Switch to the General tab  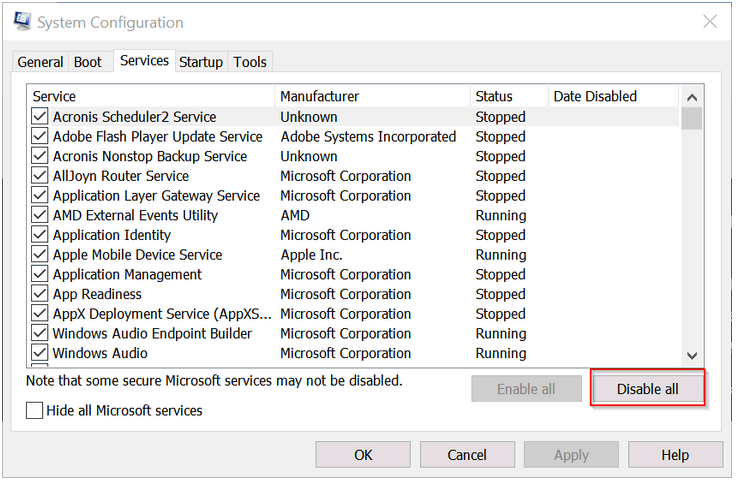tap(40, 62)
